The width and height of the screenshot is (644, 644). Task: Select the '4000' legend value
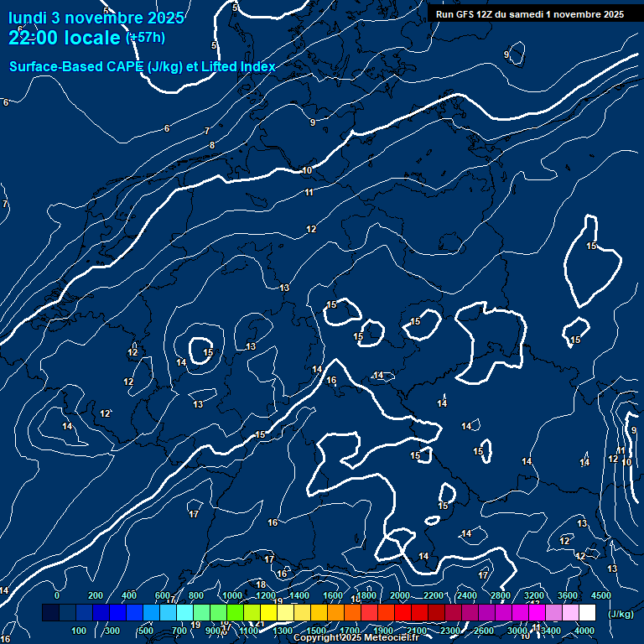(x=584, y=631)
